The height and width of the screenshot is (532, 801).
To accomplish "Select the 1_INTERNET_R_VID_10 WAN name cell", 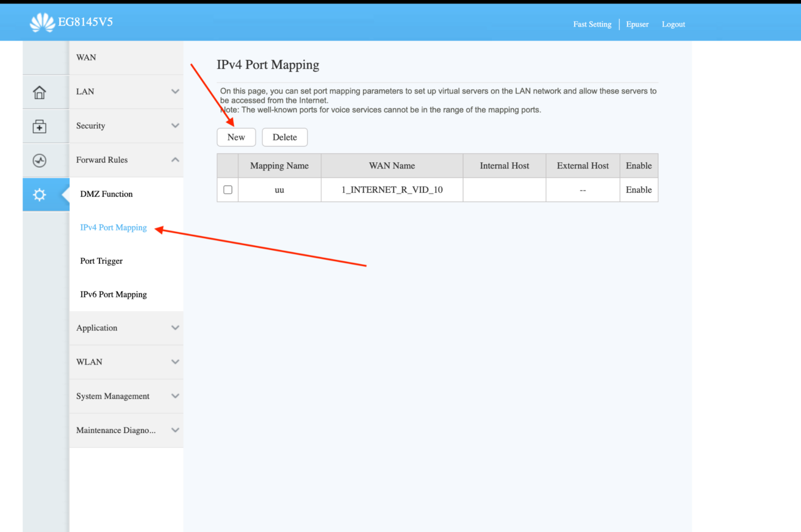I will tap(392, 189).
